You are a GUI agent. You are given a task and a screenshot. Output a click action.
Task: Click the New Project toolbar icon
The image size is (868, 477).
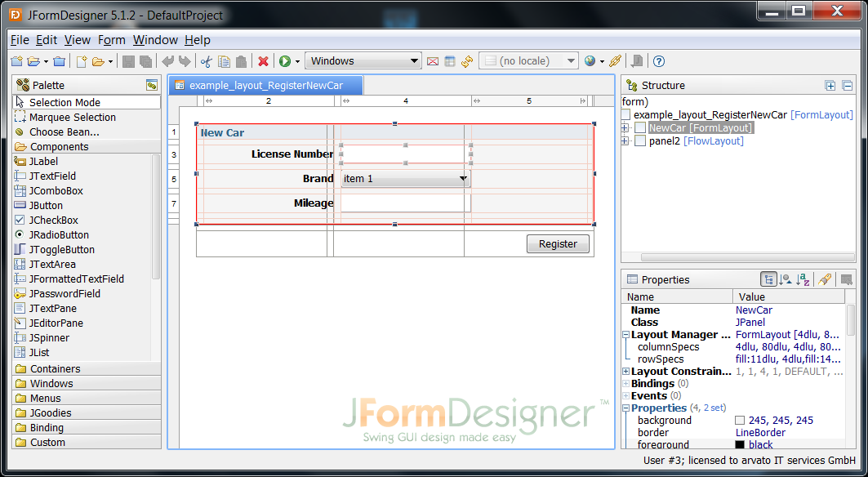coord(16,61)
